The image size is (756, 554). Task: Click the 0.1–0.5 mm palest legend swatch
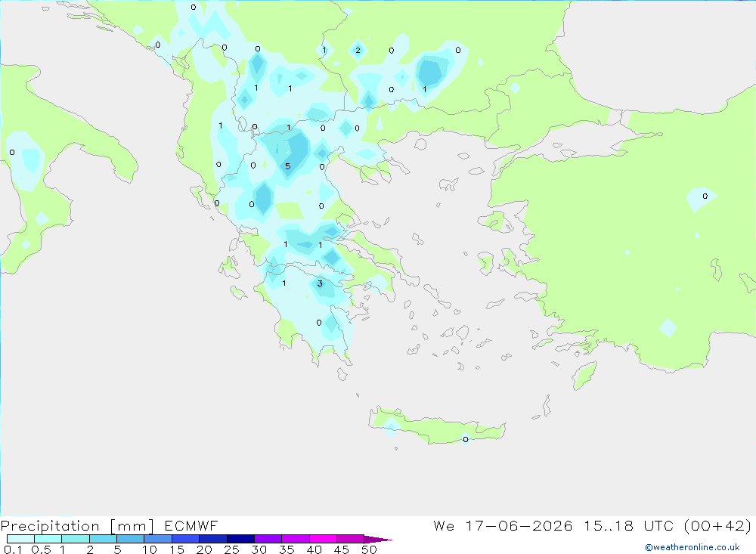(20, 539)
